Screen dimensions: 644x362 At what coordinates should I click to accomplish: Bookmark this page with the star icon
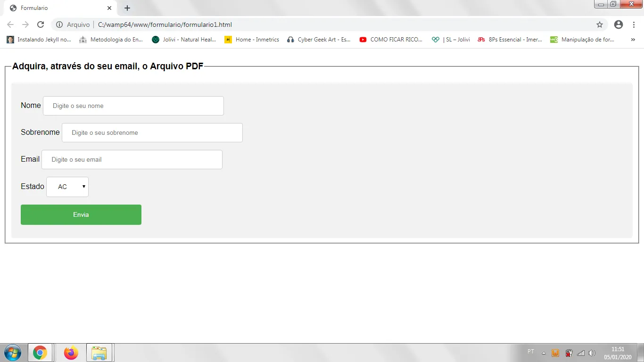pyautogui.click(x=600, y=25)
